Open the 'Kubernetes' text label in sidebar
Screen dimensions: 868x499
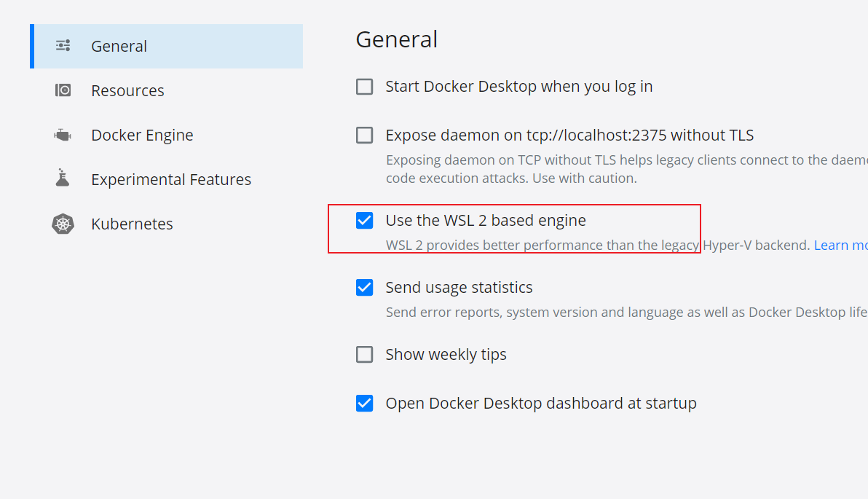[x=132, y=224]
